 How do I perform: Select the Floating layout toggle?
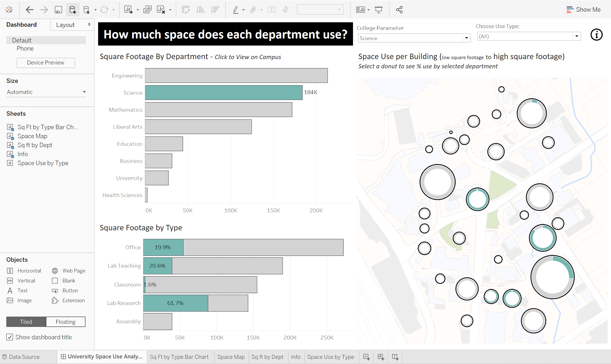coord(65,322)
